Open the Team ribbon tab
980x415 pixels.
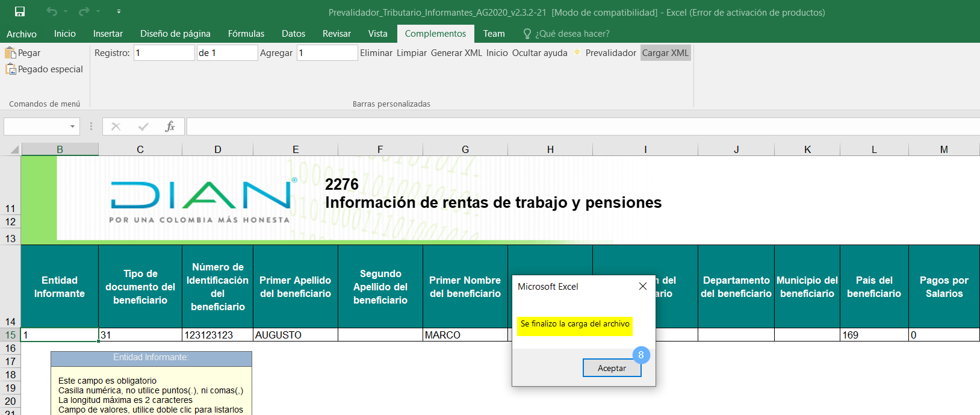tap(494, 34)
